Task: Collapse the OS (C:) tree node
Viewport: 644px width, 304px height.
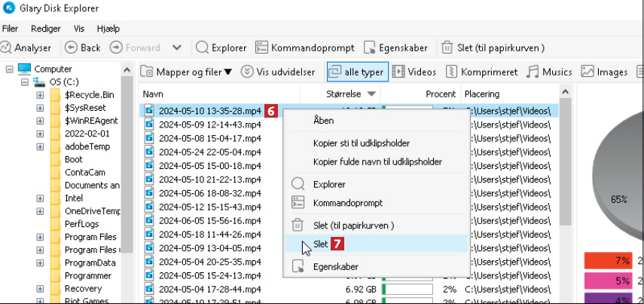Action: (24, 82)
